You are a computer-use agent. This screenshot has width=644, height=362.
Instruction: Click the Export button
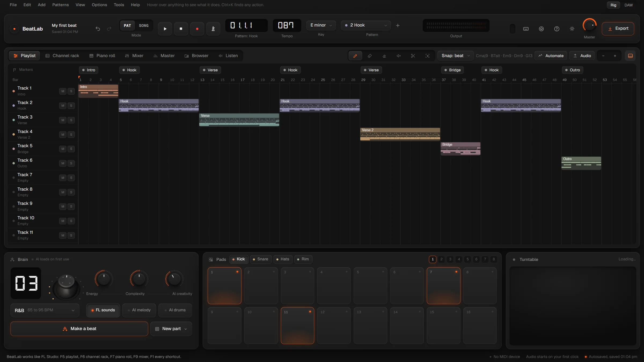point(618,29)
